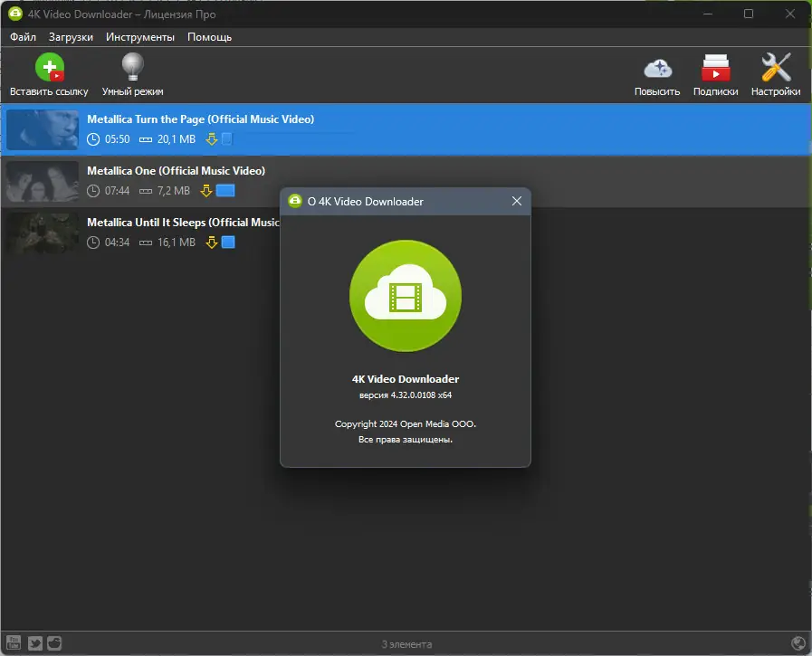Click the Metallica Until It Sleeps title
Viewport: 812px width, 656px height.
(x=183, y=223)
